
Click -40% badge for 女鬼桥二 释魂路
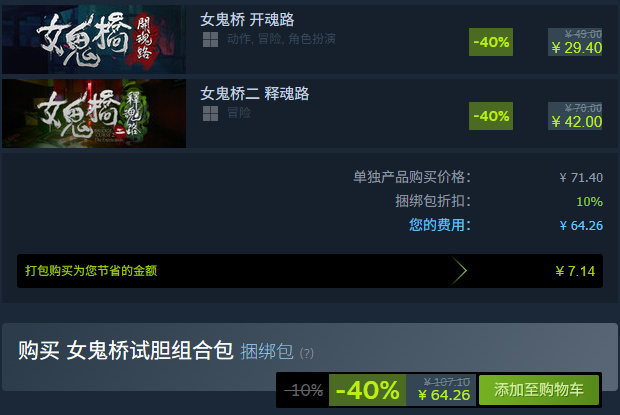(x=491, y=116)
